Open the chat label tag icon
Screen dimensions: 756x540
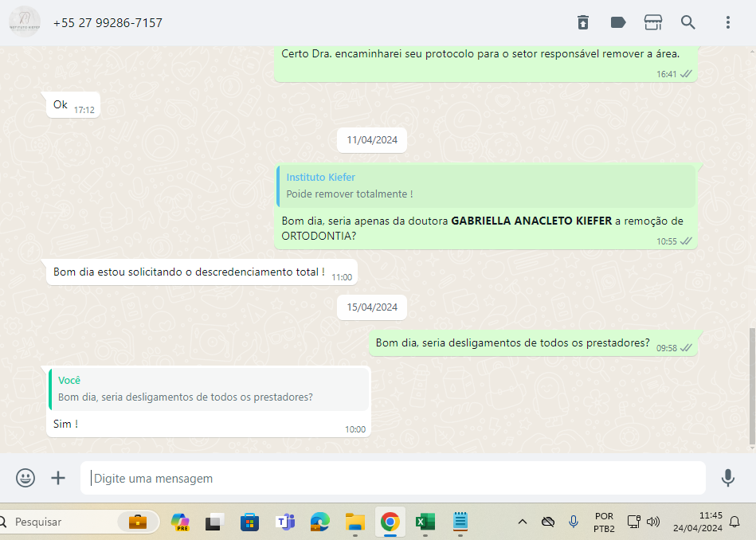click(x=618, y=22)
